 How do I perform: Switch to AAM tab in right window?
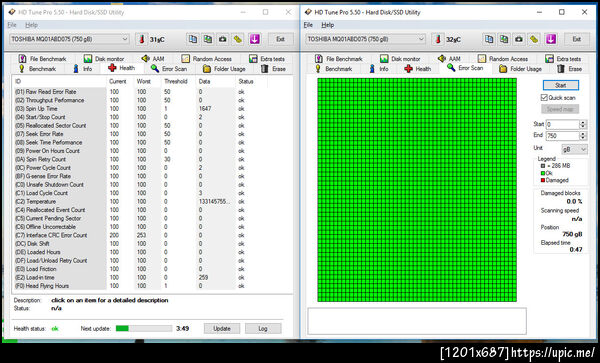(x=449, y=59)
